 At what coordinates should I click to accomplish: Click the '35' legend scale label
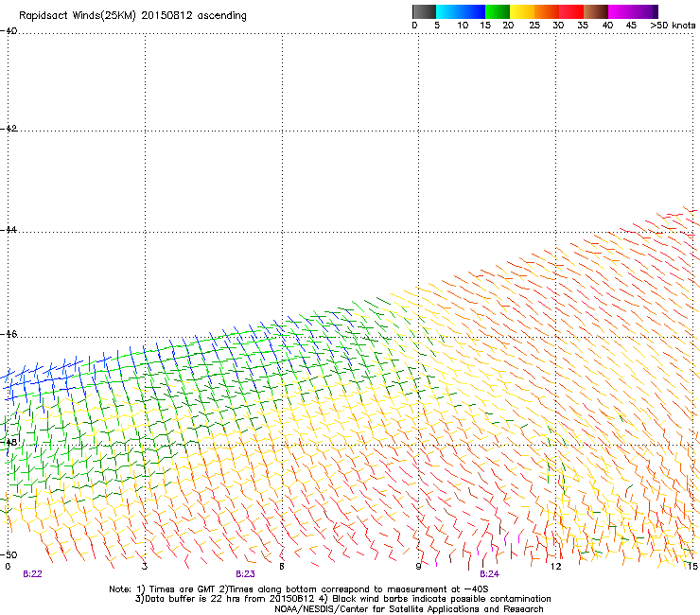(x=583, y=26)
